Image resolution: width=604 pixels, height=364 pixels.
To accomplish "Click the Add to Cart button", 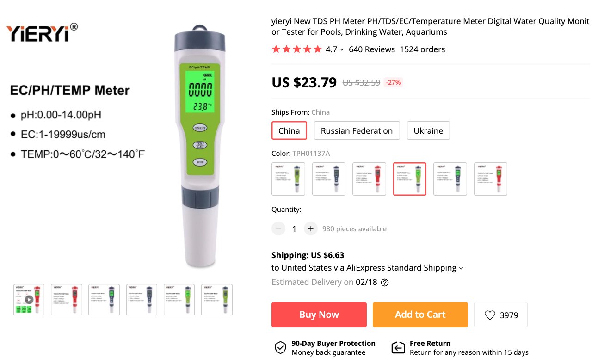I will (420, 315).
